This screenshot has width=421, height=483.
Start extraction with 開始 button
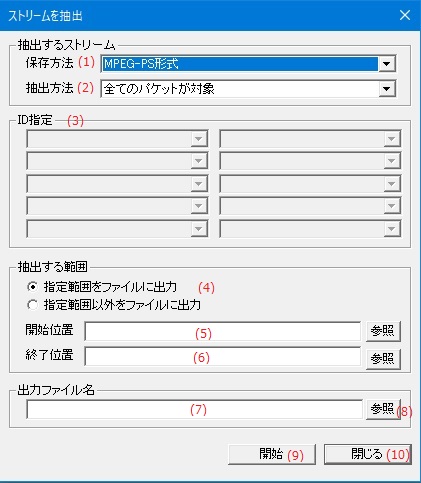tap(272, 454)
